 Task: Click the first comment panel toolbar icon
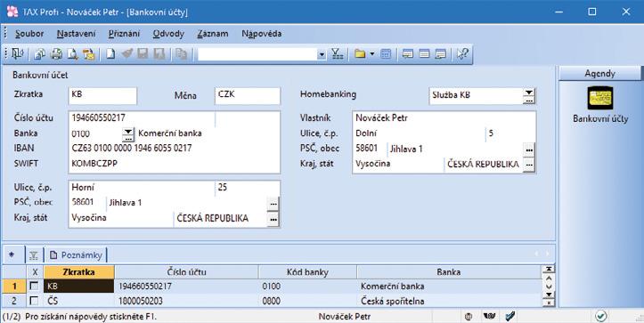(407, 54)
